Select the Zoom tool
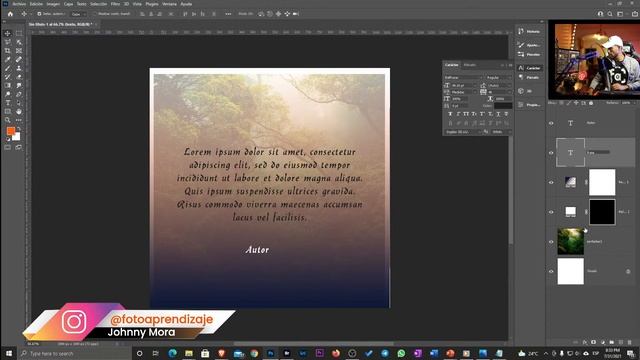This screenshot has width=640, height=360. [7, 120]
